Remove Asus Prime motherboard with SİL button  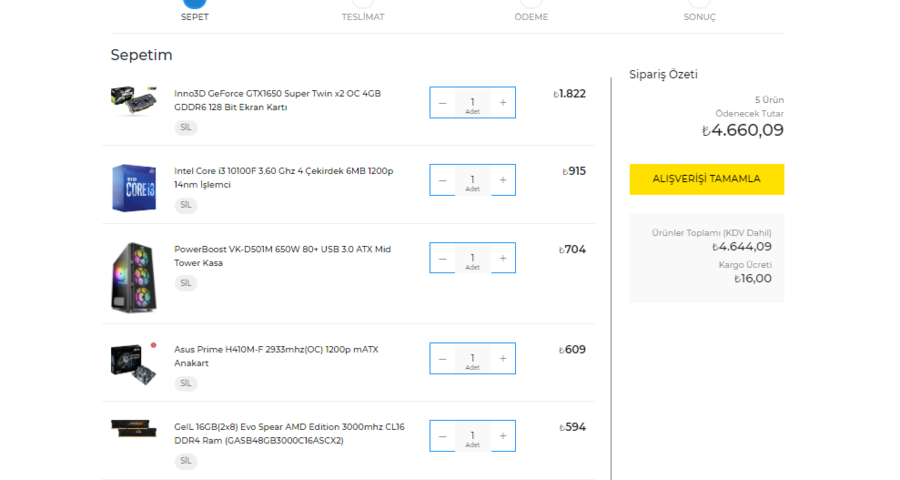pyautogui.click(x=185, y=384)
